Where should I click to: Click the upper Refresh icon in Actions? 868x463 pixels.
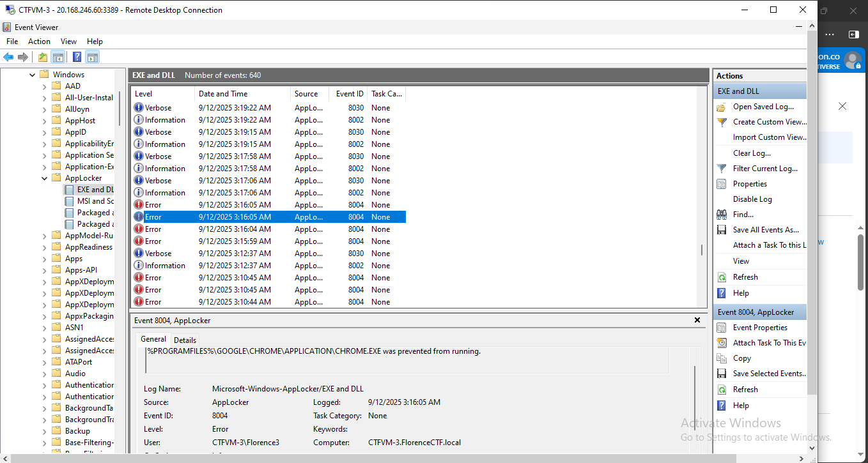tap(722, 277)
